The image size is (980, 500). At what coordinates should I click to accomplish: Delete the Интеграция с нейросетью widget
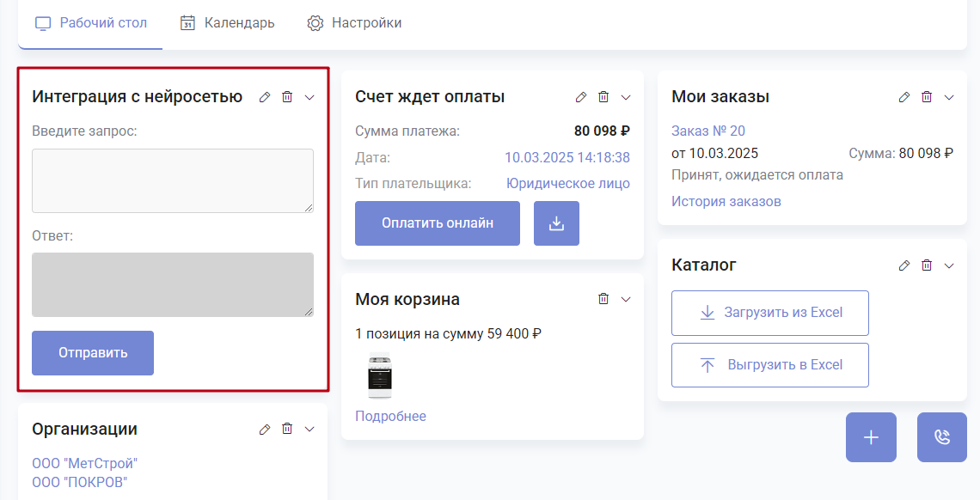(x=287, y=97)
